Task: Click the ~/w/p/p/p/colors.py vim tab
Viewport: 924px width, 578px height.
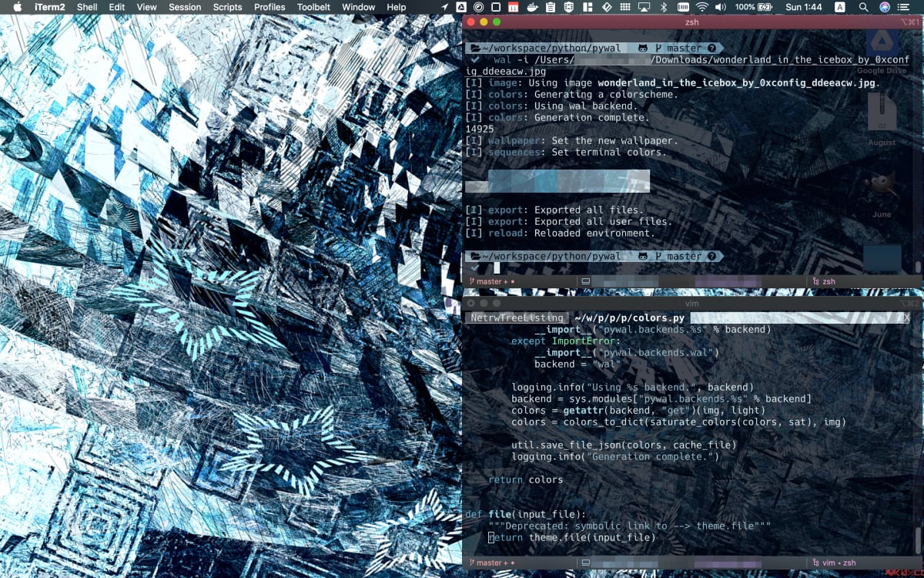Action: coord(629,318)
